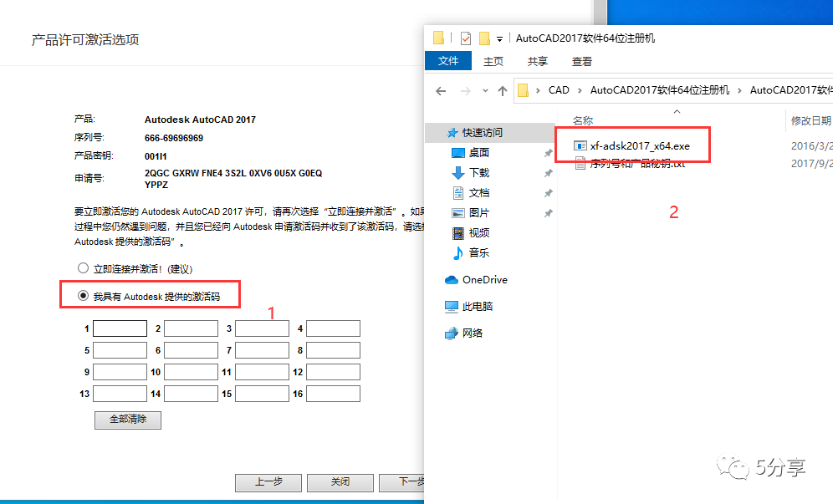
Task: Select file xf-adsk2017_x64.exe
Action: pyautogui.click(x=640, y=146)
